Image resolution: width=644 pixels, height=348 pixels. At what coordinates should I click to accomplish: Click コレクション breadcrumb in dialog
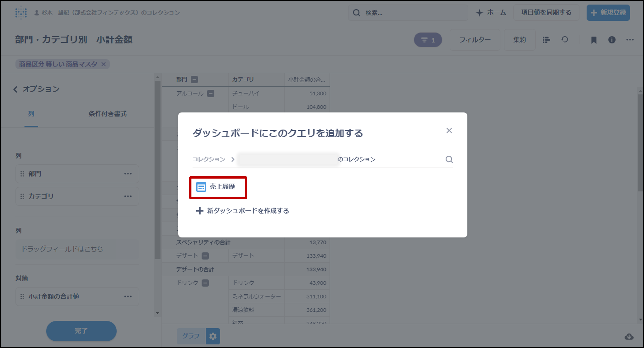coord(209,159)
